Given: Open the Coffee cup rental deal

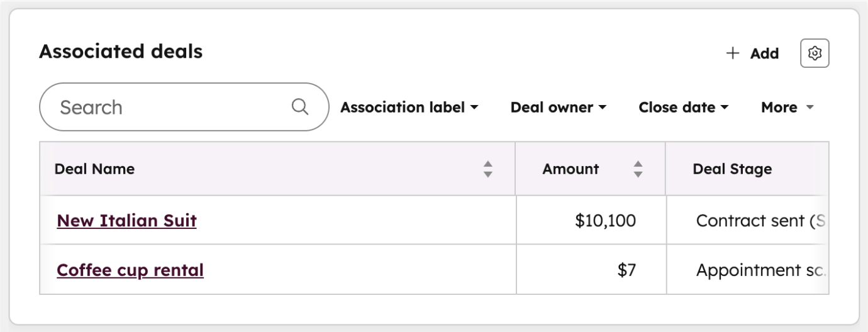Looking at the screenshot, I should tap(130, 270).
